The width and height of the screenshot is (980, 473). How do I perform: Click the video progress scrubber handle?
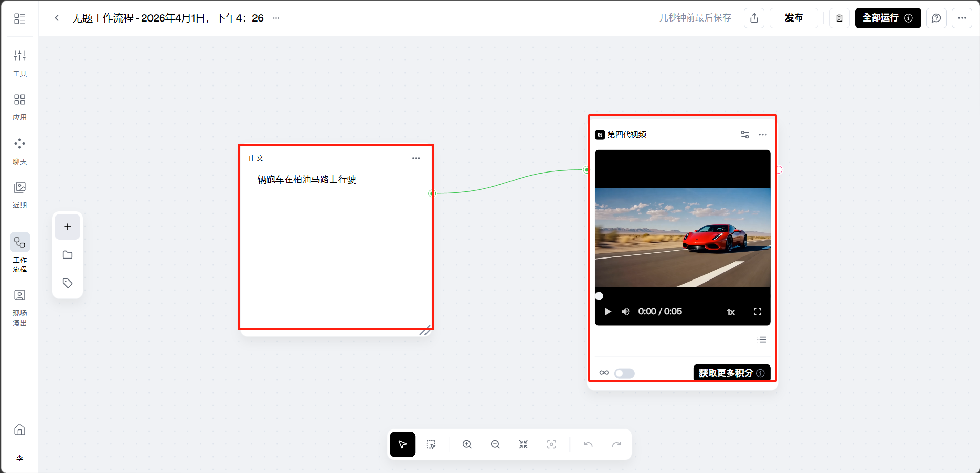599,296
